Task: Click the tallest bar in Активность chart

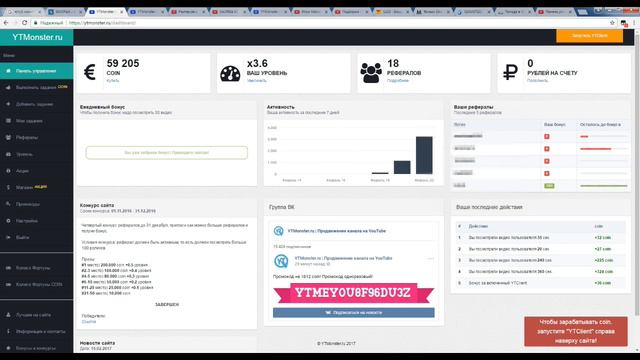Action: [424, 156]
